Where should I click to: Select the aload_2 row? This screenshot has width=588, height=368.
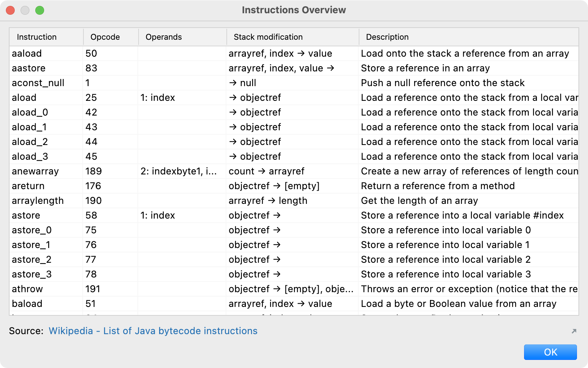pos(294,142)
